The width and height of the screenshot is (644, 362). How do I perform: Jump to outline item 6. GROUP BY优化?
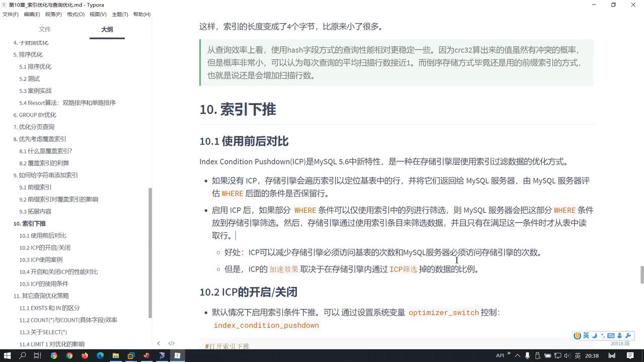[35, 115]
